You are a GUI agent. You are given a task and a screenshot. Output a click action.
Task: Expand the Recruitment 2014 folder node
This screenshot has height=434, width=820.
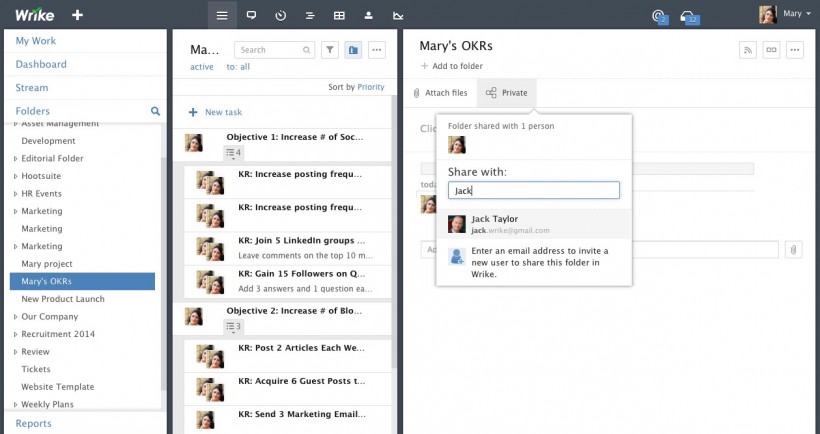point(16,334)
